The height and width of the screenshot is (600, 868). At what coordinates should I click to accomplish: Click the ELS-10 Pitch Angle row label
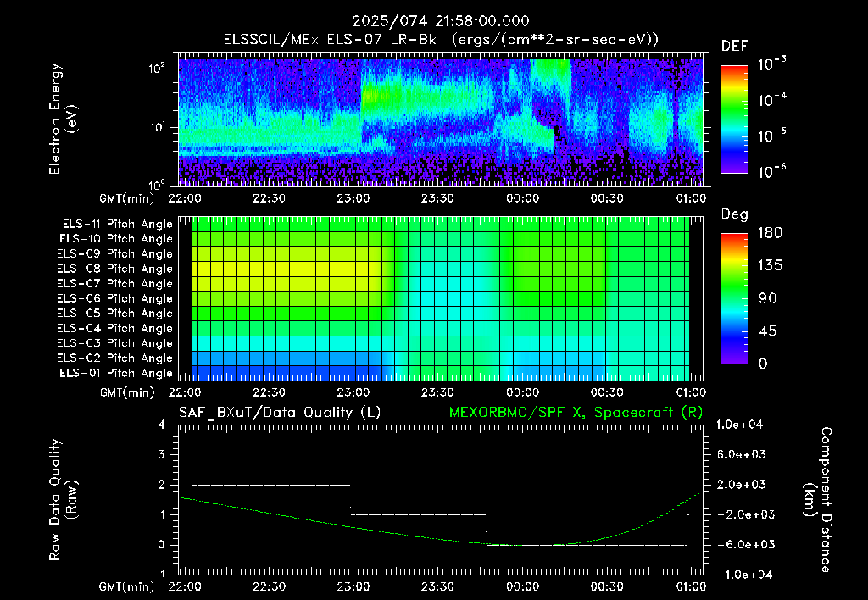pos(116,239)
